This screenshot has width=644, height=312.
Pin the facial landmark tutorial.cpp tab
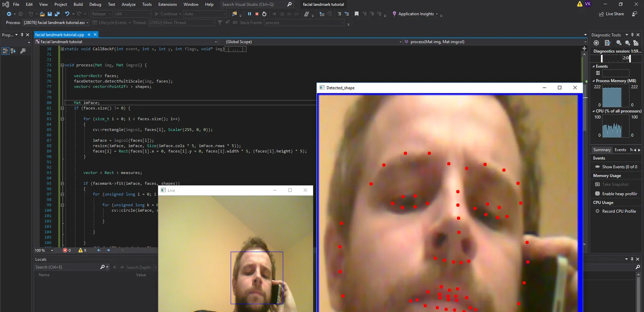[x=89, y=35]
